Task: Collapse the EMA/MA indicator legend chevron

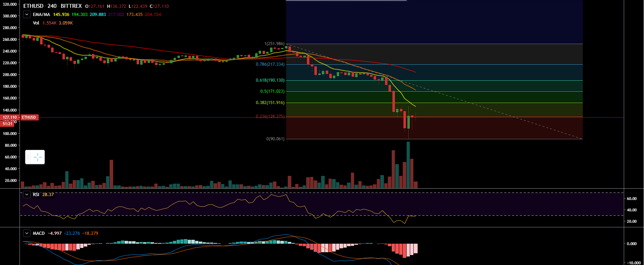Action: click(27, 15)
